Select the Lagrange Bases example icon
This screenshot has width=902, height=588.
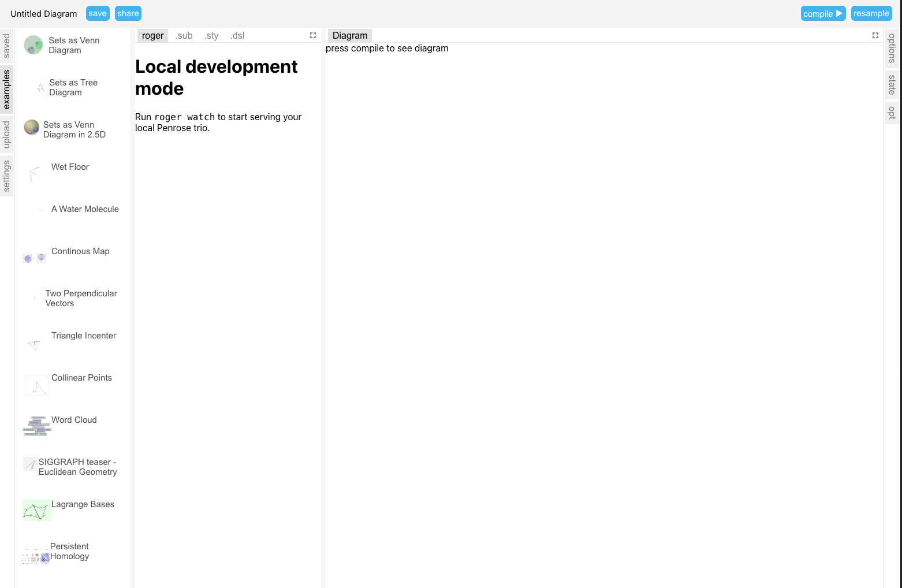pyautogui.click(x=36, y=510)
